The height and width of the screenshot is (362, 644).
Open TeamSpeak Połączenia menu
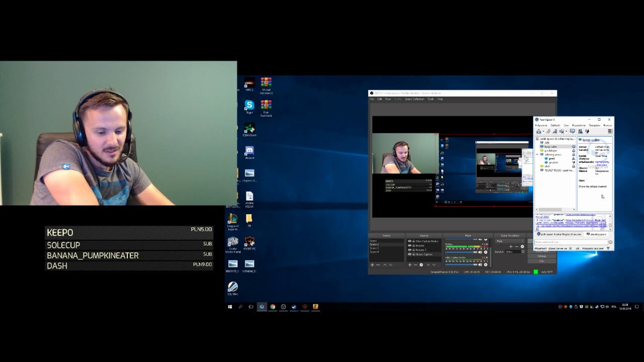coord(541,125)
